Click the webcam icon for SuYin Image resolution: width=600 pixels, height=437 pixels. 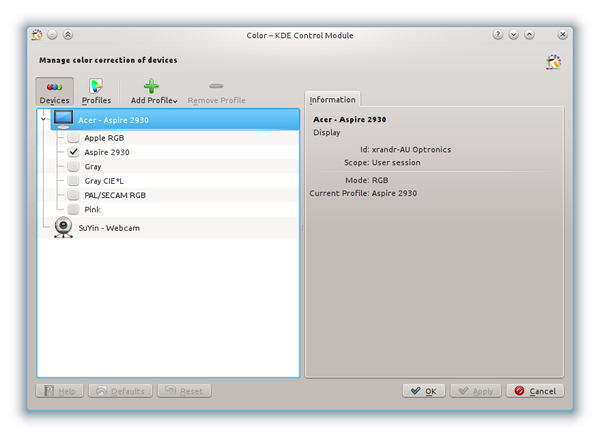63,227
